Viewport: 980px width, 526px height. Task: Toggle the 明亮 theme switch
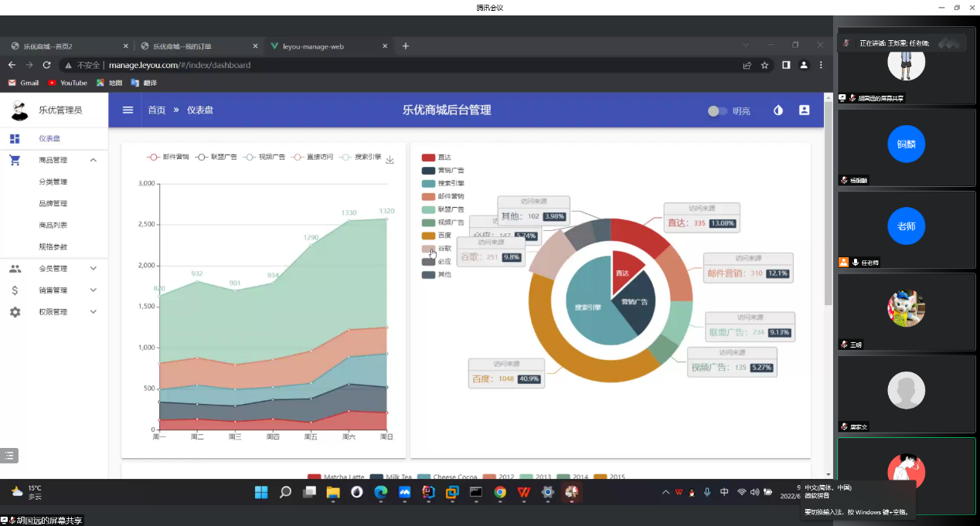point(717,111)
